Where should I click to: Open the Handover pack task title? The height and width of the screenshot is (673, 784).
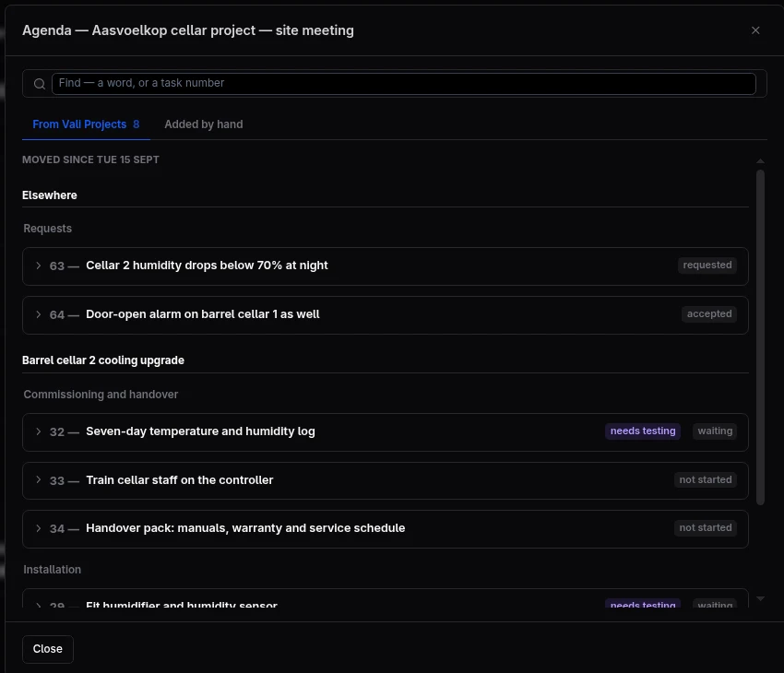pyautogui.click(x=245, y=528)
